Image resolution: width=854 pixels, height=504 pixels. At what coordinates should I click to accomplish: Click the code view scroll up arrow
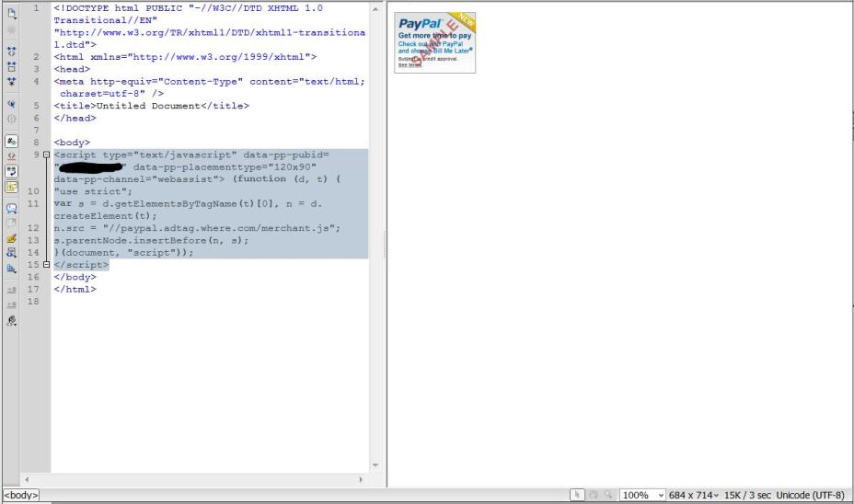(375, 9)
